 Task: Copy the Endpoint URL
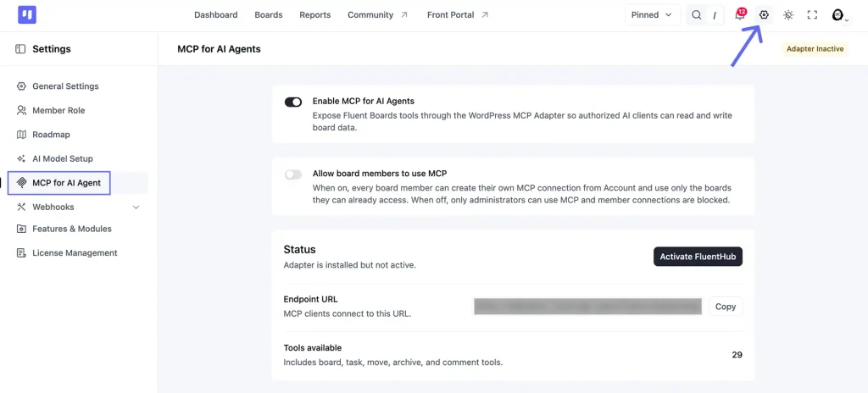click(x=726, y=307)
